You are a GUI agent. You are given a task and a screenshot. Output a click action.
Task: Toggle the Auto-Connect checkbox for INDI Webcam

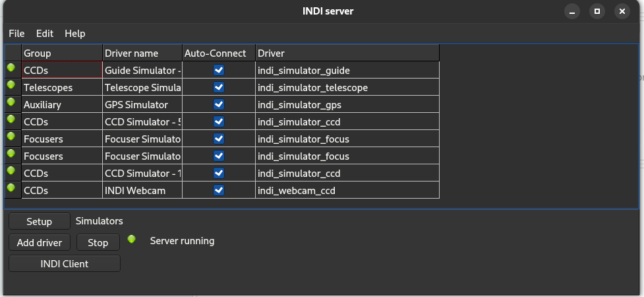pyautogui.click(x=219, y=190)
